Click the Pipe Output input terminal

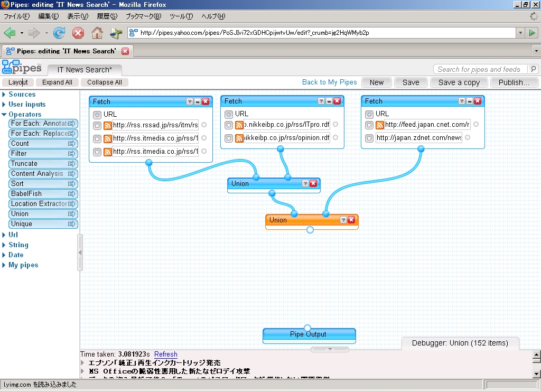tap(307, 328)
